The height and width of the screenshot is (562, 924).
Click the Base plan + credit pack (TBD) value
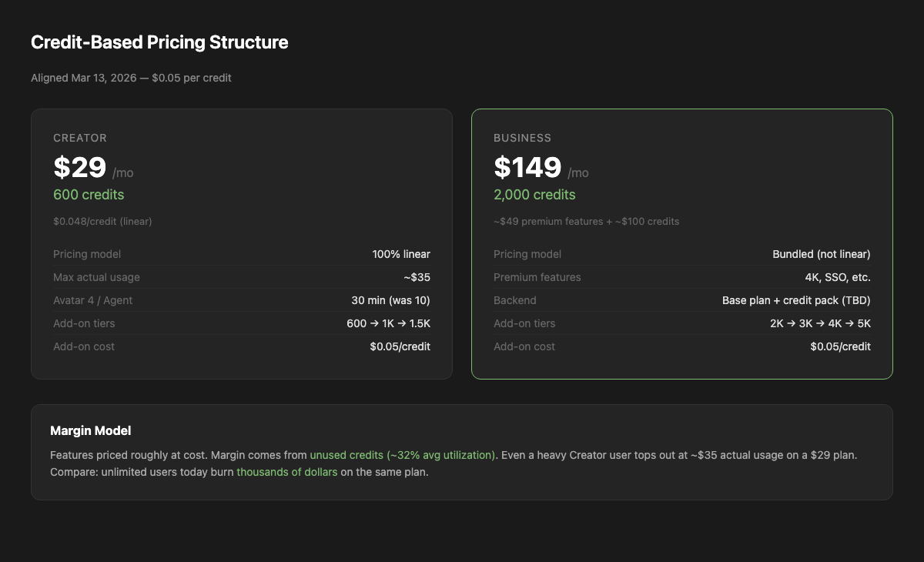click(796, 300)
